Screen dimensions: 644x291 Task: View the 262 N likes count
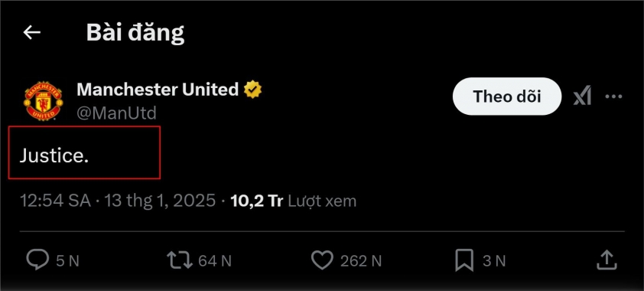point(361,260)
